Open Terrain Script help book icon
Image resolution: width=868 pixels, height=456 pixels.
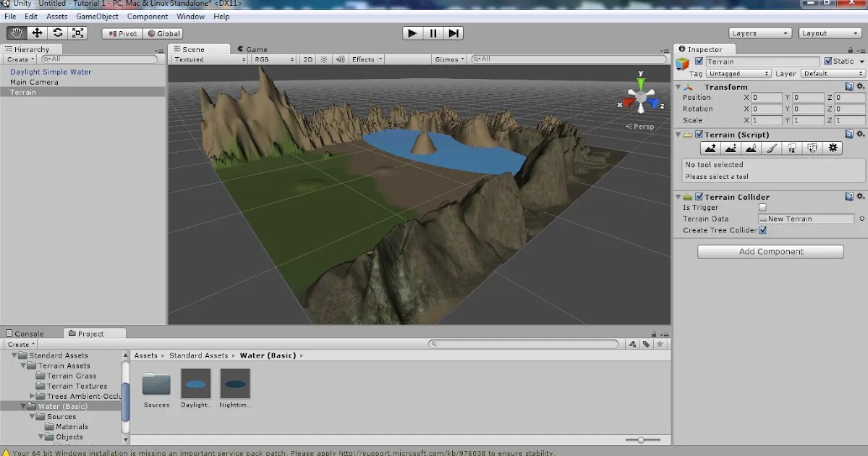(849, 135)
